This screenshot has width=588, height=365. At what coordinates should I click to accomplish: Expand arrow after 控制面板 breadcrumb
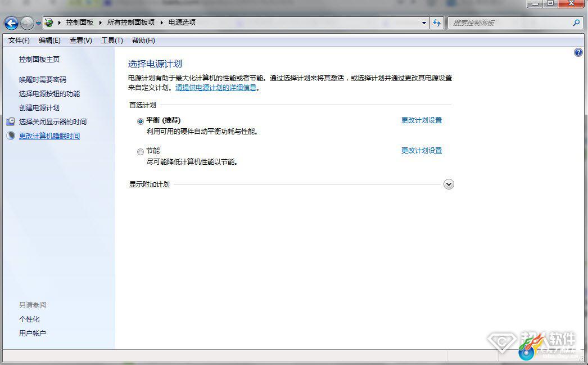click(x=101, y=23)
